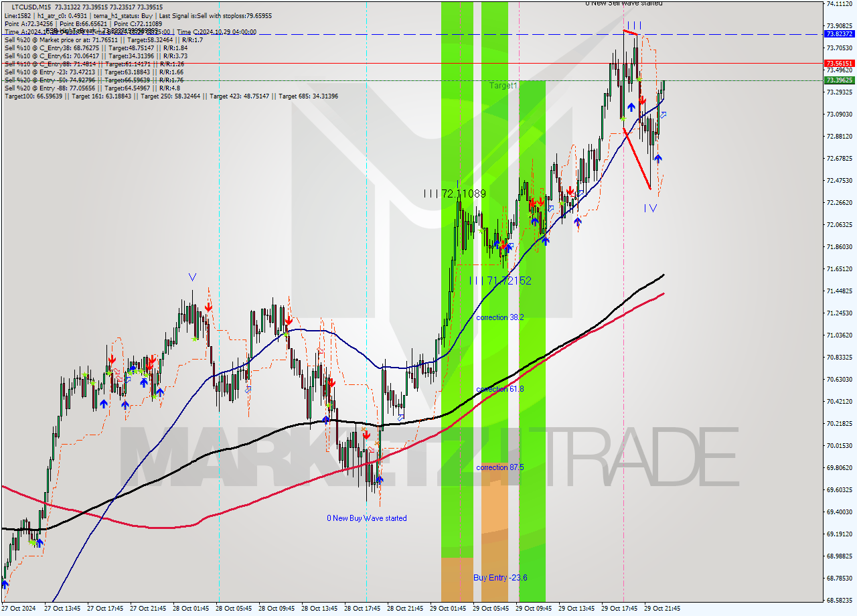Click the 'correction 38.2' label
The width and height of the screenshot is (857, 616).
coord(500,317)
